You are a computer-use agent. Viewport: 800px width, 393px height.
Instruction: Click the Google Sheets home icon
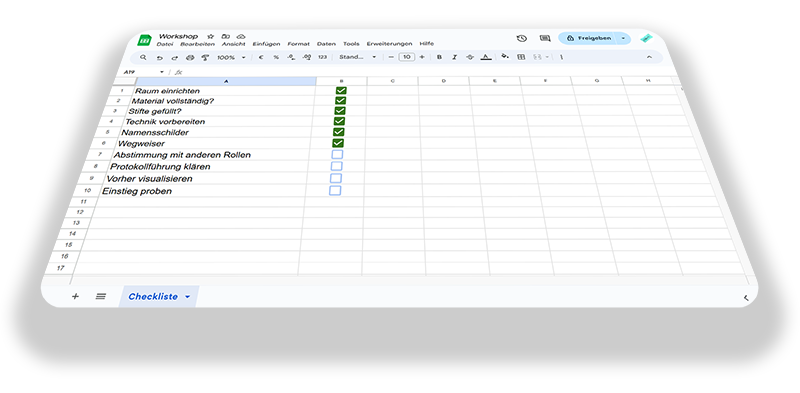(x=144, y=40)
